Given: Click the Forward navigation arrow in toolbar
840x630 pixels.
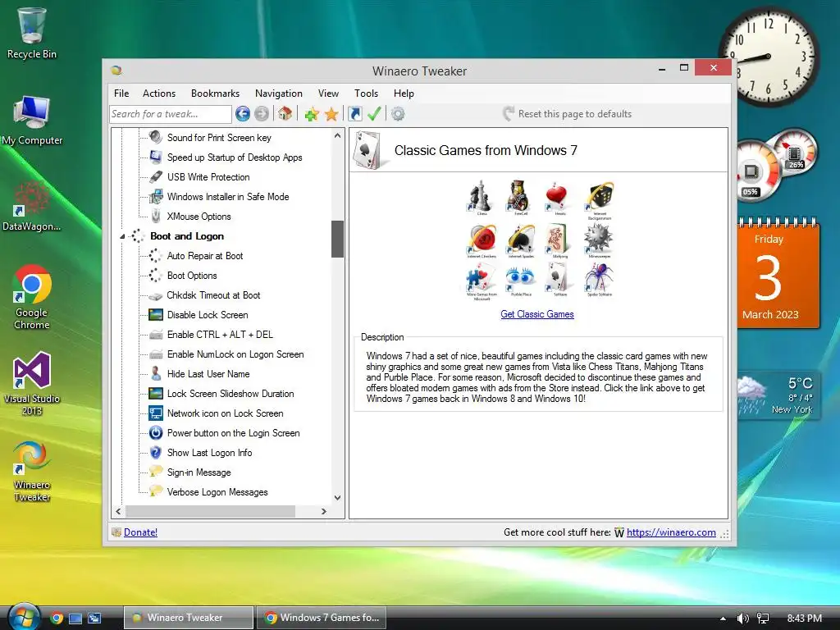Looking at the screenshot, I should (x=262, y=113).
